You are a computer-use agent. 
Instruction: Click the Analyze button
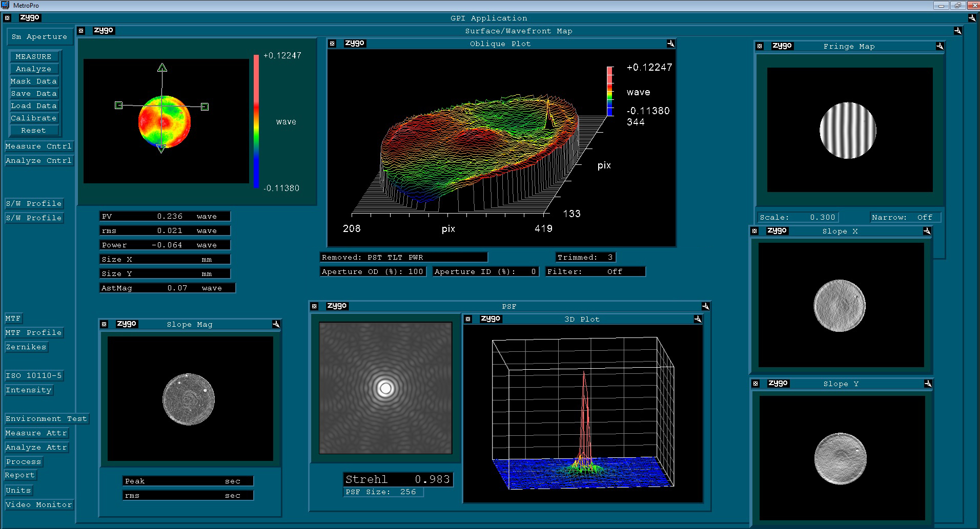click(34, 69)
